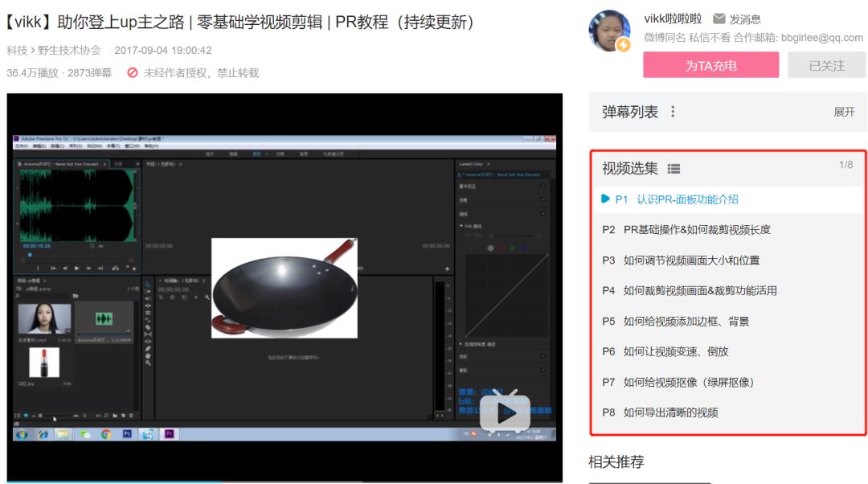Click the Internet Explorer taskbar icon
This screenshot has width=868, height=484.
tap(43, 435)
